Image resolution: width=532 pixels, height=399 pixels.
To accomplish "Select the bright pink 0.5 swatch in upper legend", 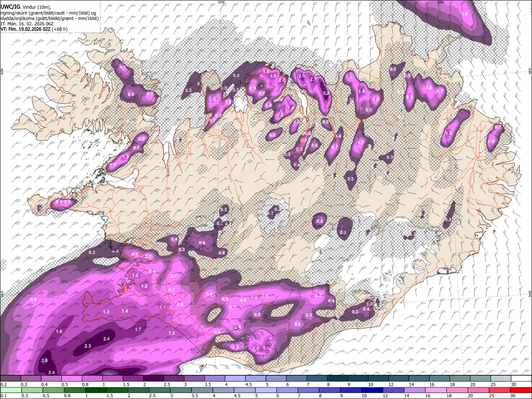I will pos(71,379).
